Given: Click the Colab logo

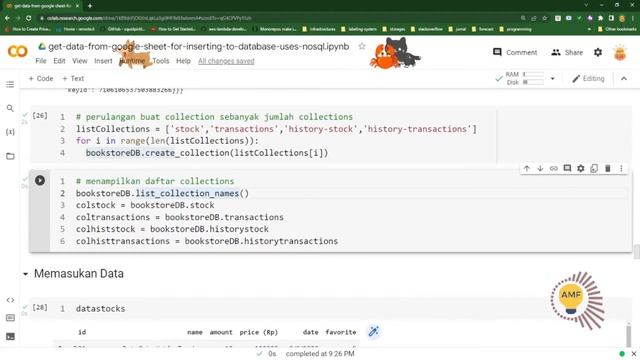Looking at the screenshot, I should click(18, 51).
